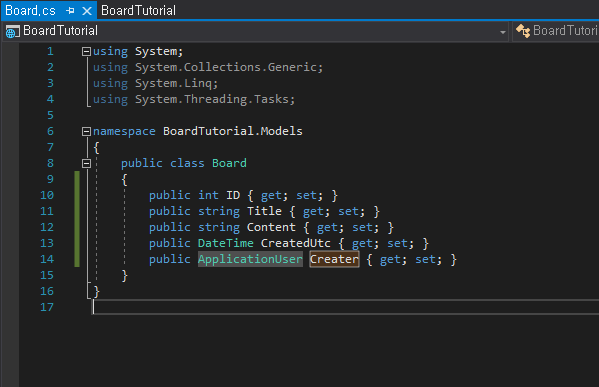Click line number 10 in the gutter
Image resolution: width=599 pixels, height=387 pixels.
click(47, 195)
